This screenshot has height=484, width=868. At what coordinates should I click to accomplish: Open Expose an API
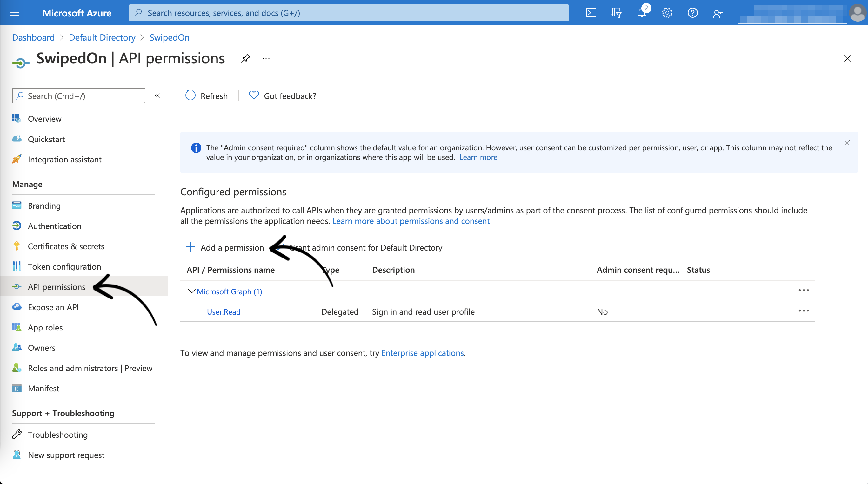click(53, 307)
